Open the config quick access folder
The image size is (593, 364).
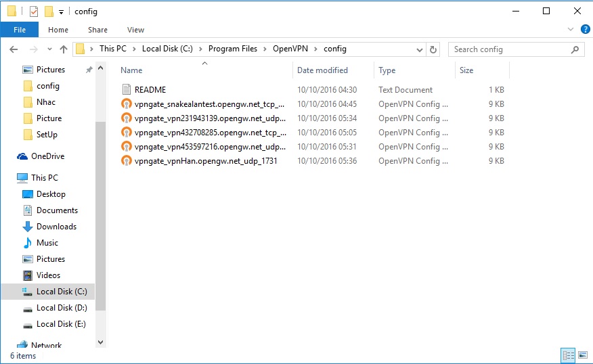41,86
